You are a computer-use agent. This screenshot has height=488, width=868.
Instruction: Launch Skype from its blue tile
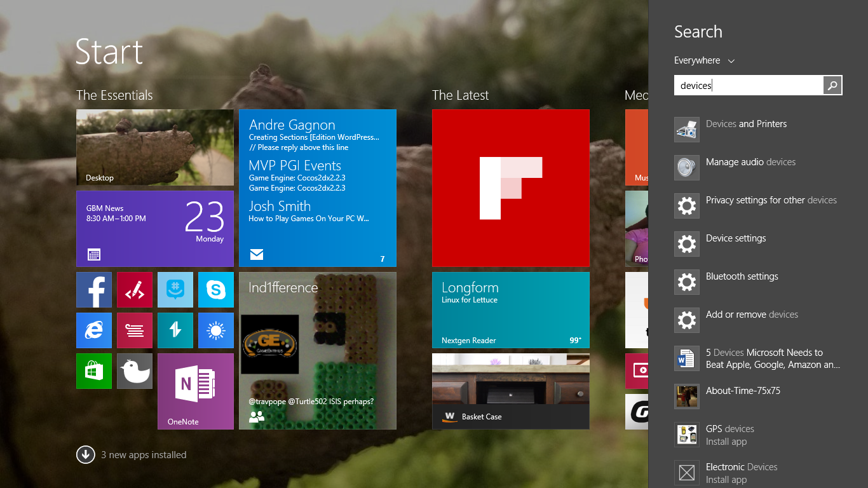tap(216, 290)
